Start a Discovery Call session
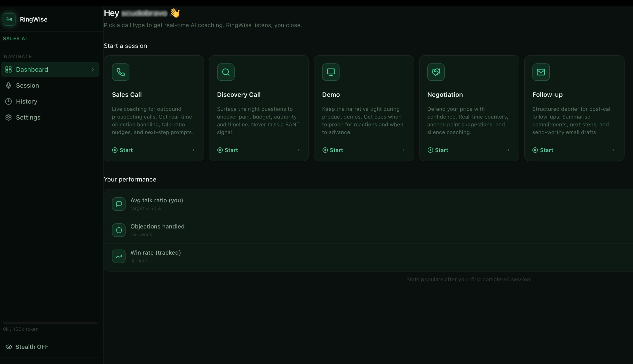 pos(228,150)
